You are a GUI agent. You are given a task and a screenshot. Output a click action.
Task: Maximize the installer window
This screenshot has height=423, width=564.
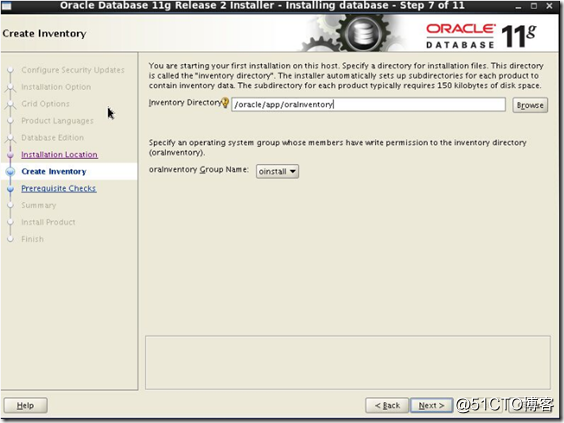point(534,6)
